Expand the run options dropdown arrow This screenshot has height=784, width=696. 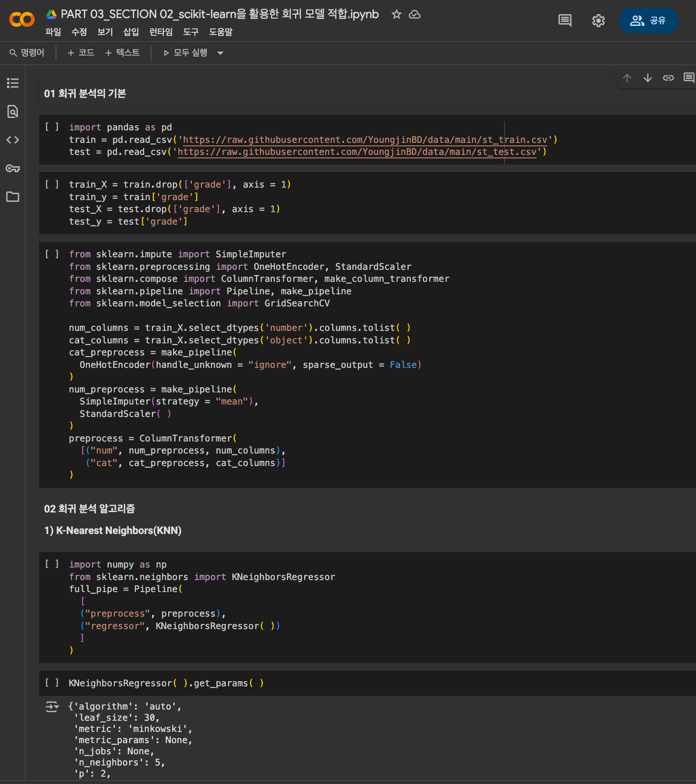coord(220,53)
